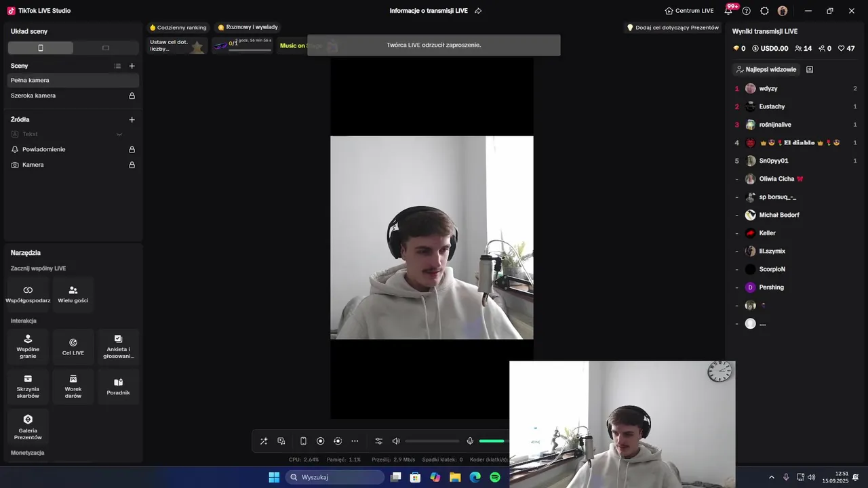This screenshot has width=868, height=488.
Task: Mute the speaker output icon
Action: [396, 441]
